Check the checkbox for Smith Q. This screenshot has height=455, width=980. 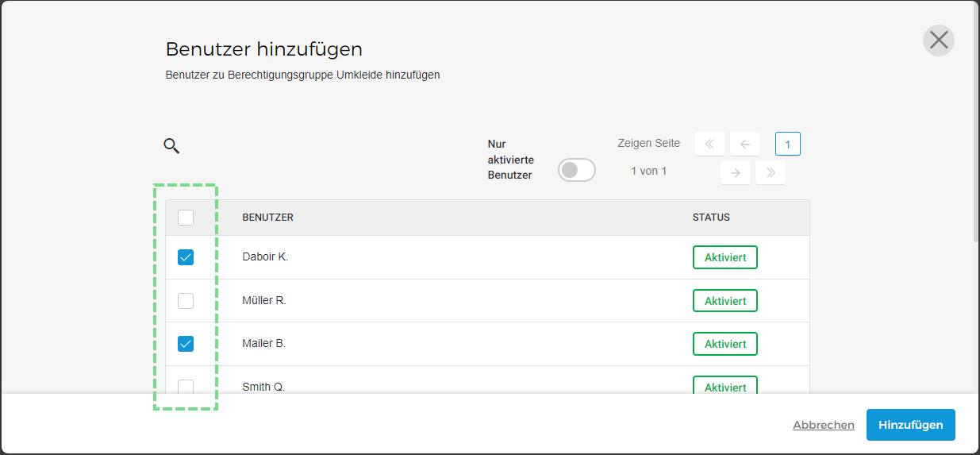186,387
